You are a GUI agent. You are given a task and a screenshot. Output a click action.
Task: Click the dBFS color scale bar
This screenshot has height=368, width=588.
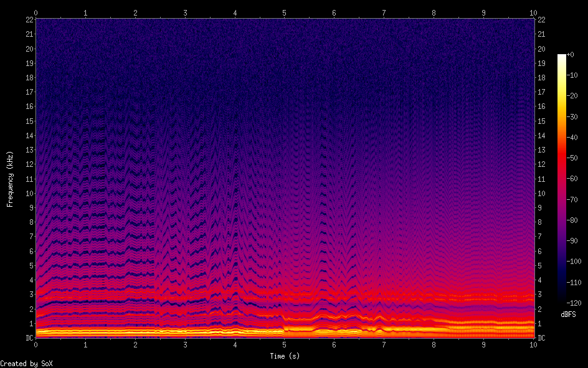pos(562,178)
